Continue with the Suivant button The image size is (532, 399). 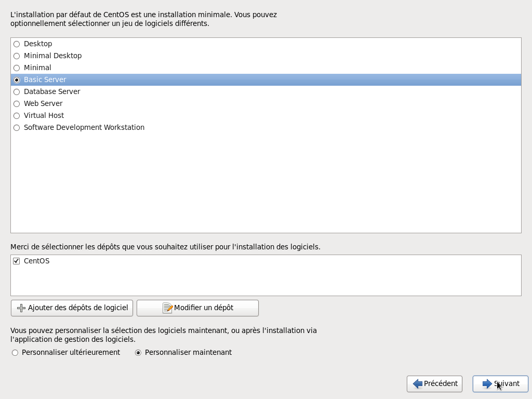(x=500, y=384)
